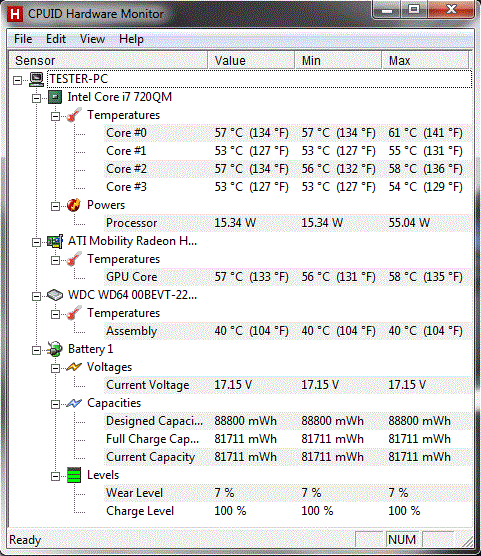Select the Wear Level row
The width and height of the screenshot is (481, 556).
click(288, 493)
